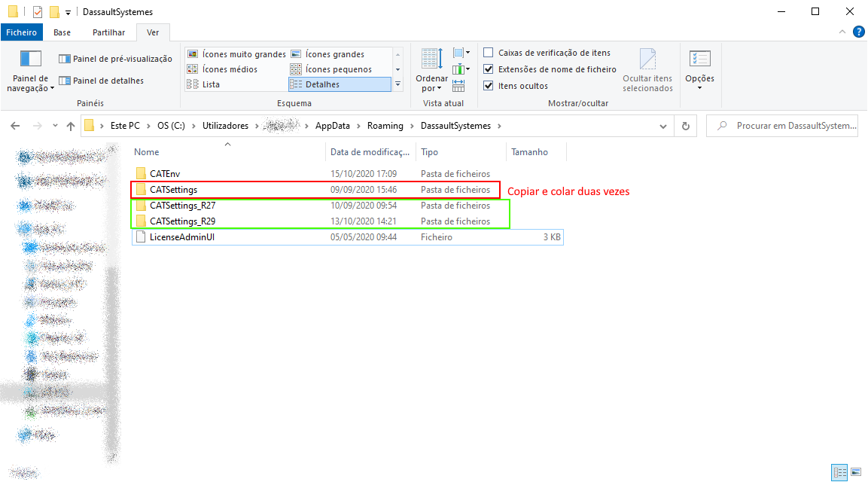The width and height of the screenshot is (868, 482).
Task: Click the Opções icon in ribbon
Action: coord(699,60)
